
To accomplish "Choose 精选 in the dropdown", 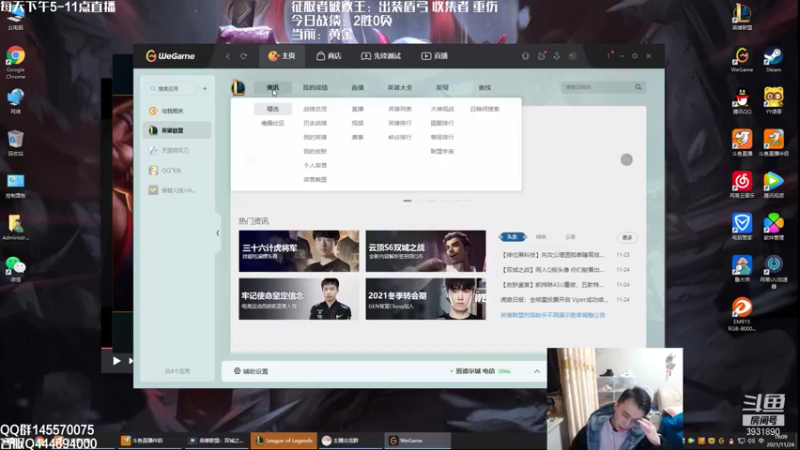I will [273, 109].
